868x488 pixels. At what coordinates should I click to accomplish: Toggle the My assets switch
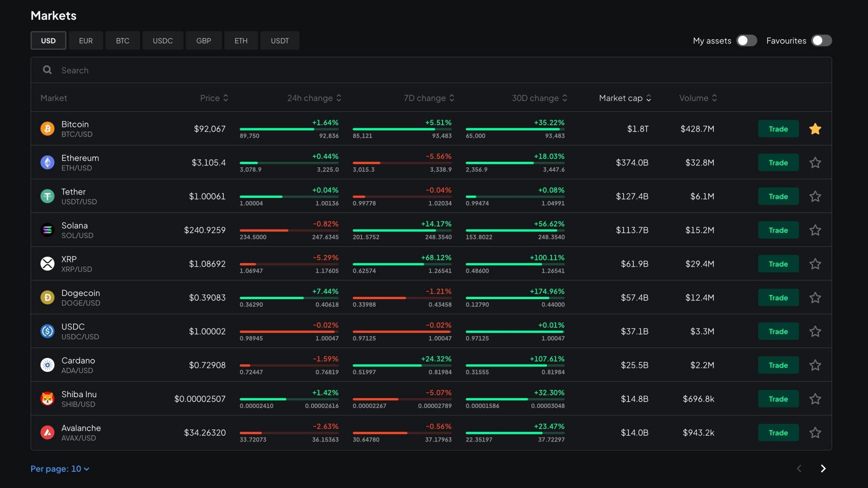[746, 41]
